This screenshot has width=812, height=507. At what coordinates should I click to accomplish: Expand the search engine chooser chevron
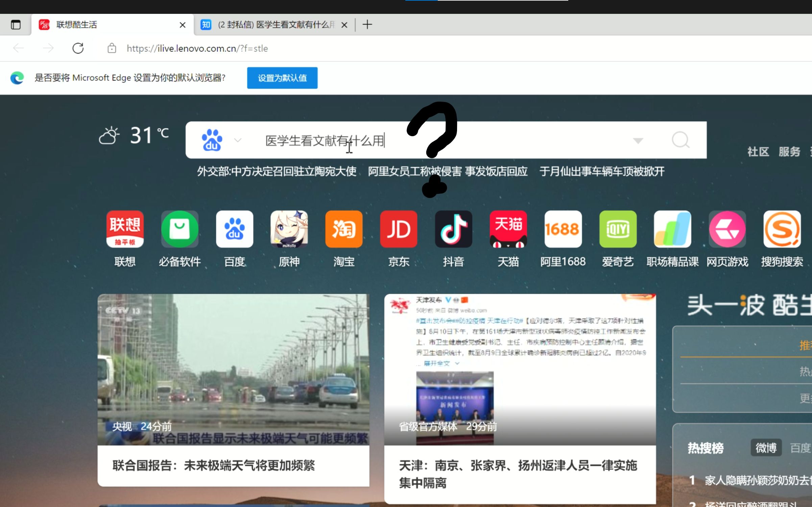238,140
